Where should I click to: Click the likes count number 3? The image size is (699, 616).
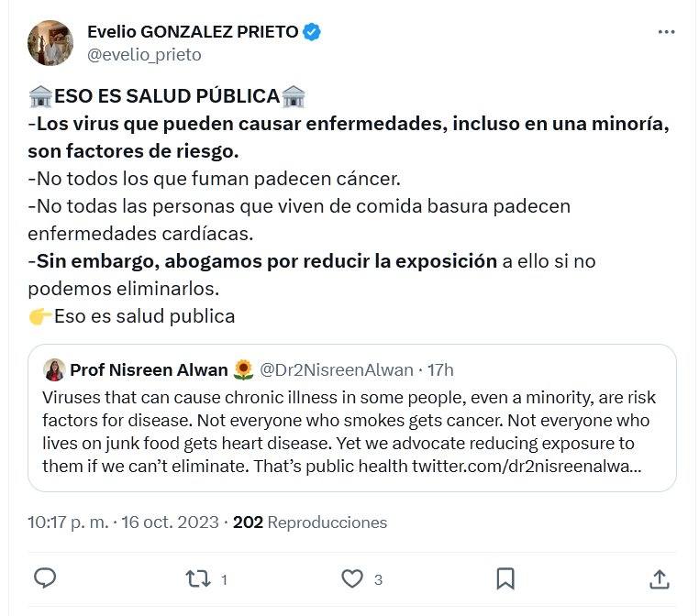[378, 579]
